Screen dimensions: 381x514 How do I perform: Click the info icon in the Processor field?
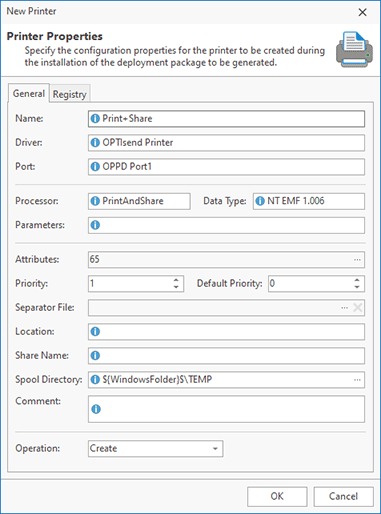[x=95, y=201]
